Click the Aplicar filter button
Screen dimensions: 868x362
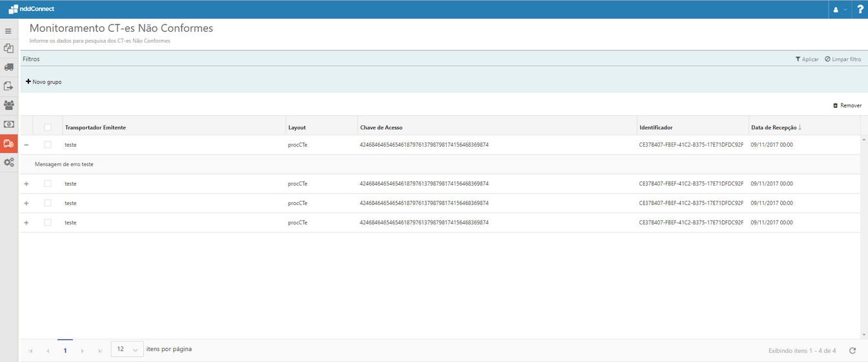point(807,59)
